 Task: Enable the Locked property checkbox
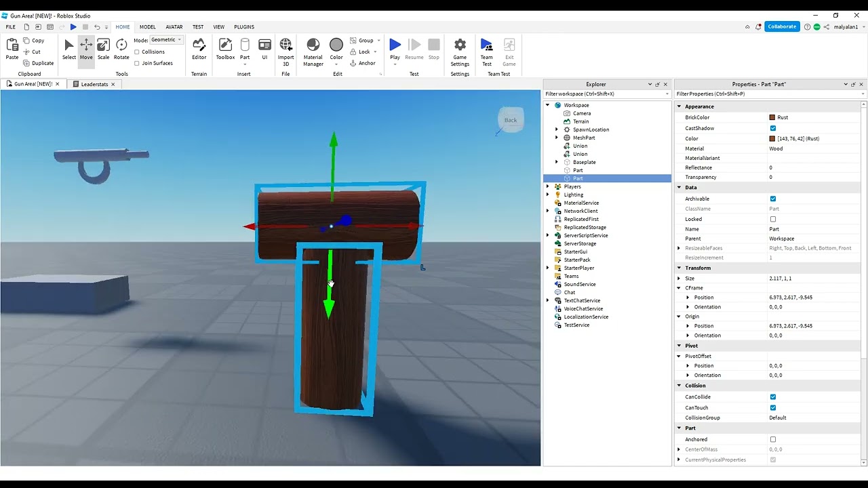pyautogui.click(x=773, y=219)
